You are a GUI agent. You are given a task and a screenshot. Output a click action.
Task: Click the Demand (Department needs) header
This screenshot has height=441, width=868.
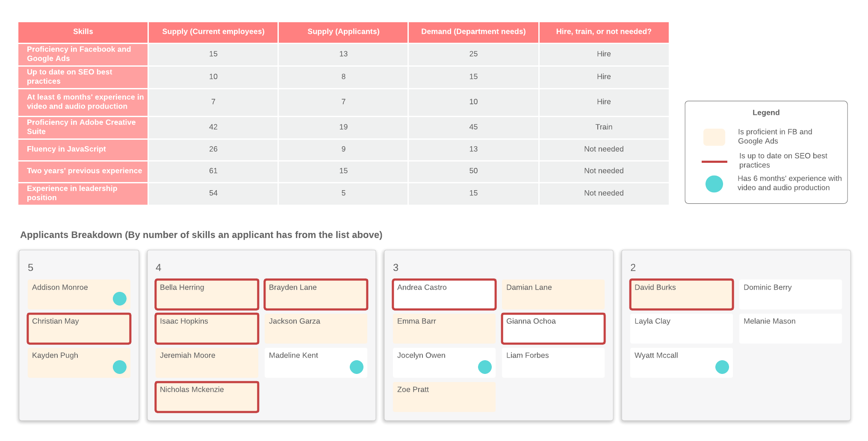click(473, 32)
